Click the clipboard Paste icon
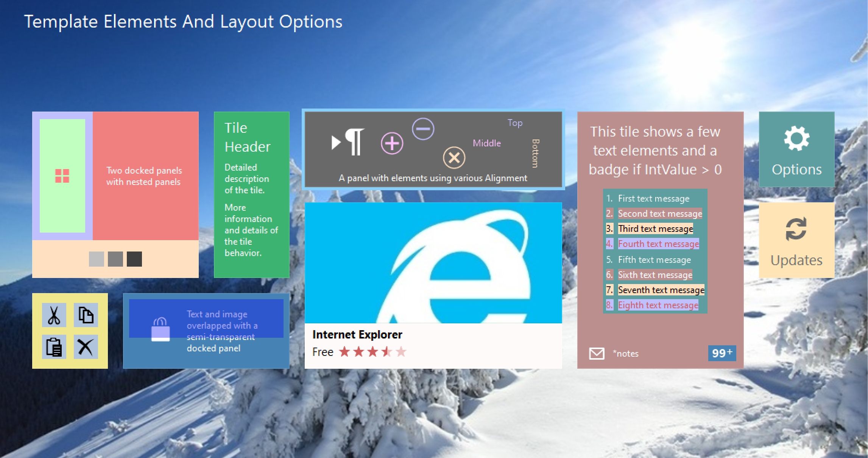Image resolution: width=868 pixels, height=458 pixels. tap(54, 347)
